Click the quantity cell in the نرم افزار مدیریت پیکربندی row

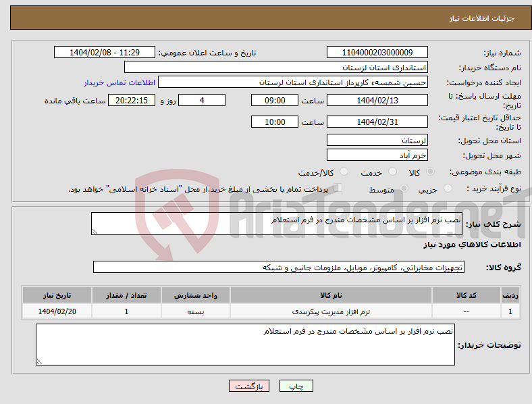pos(126,311)
